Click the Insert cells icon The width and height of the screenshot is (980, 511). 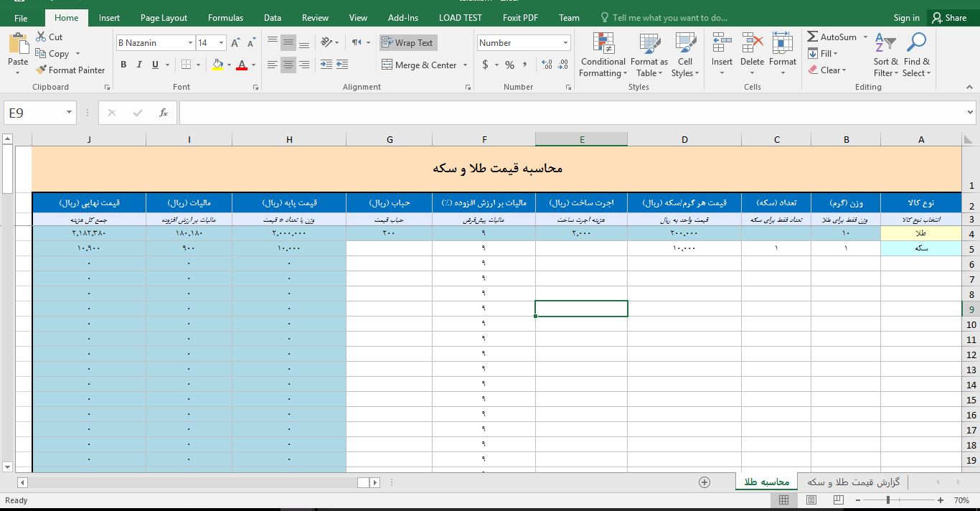click(722, 44)
